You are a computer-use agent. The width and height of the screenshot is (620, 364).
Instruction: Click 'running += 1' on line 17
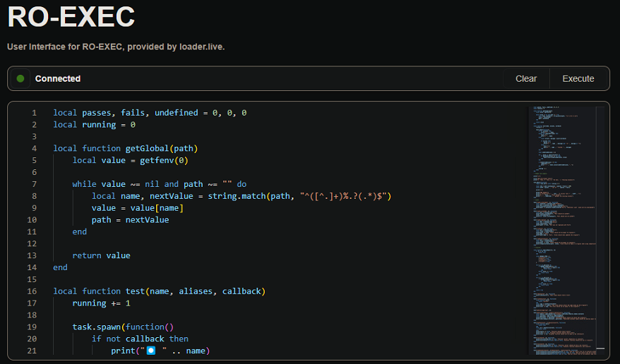tap(101, 303)
